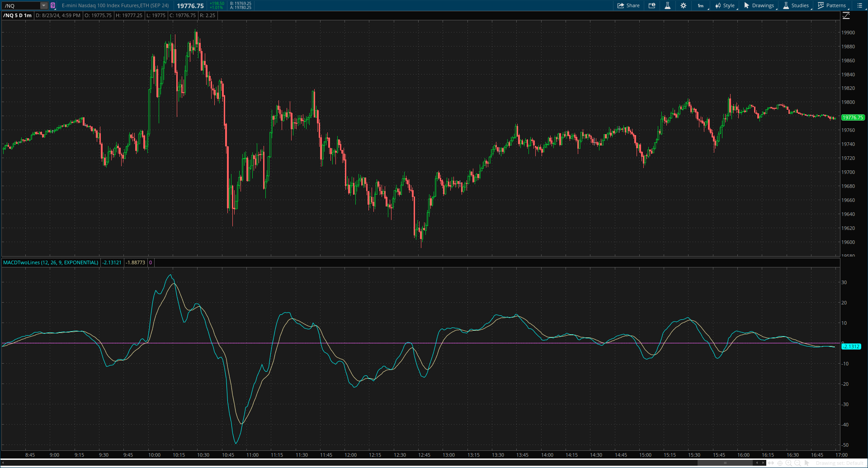The image size is (868, 468).
Task: Open the list menu icon at top right
Action: click(859, 5)
